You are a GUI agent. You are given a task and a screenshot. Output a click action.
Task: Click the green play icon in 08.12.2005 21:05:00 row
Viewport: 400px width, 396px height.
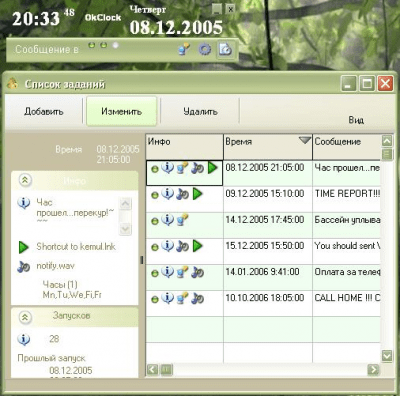tap(212, 168)
